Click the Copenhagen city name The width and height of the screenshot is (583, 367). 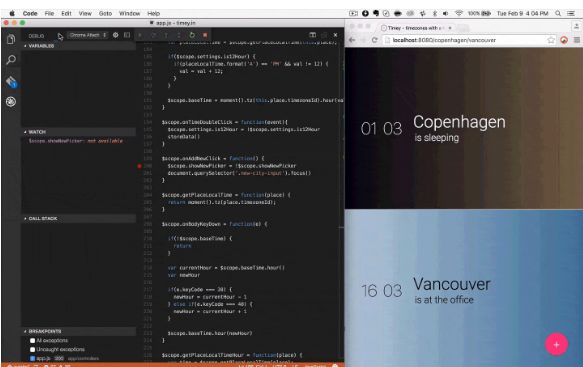click(x=459, y=122)
